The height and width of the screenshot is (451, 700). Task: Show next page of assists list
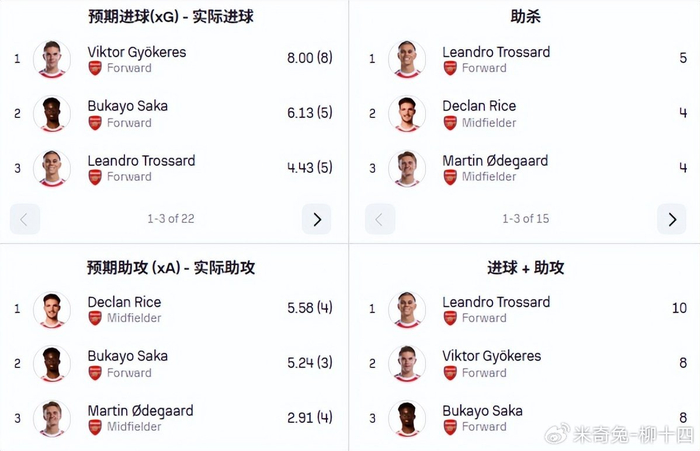click(x=672, y=219)
